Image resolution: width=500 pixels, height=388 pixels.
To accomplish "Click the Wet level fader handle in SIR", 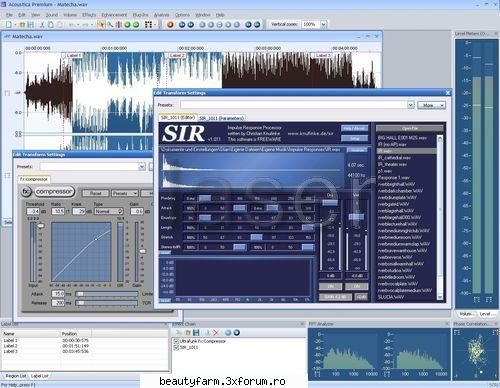I will (x=356, y=217).
